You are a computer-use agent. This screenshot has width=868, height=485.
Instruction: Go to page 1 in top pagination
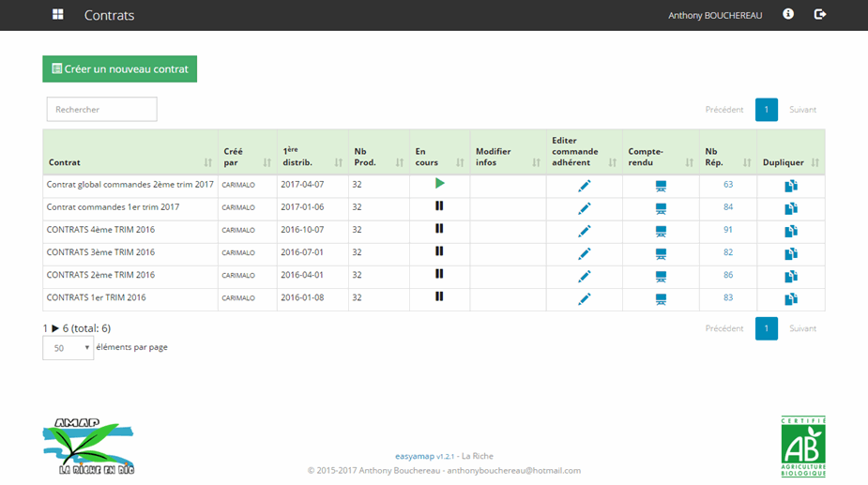[x=766, y=110]
